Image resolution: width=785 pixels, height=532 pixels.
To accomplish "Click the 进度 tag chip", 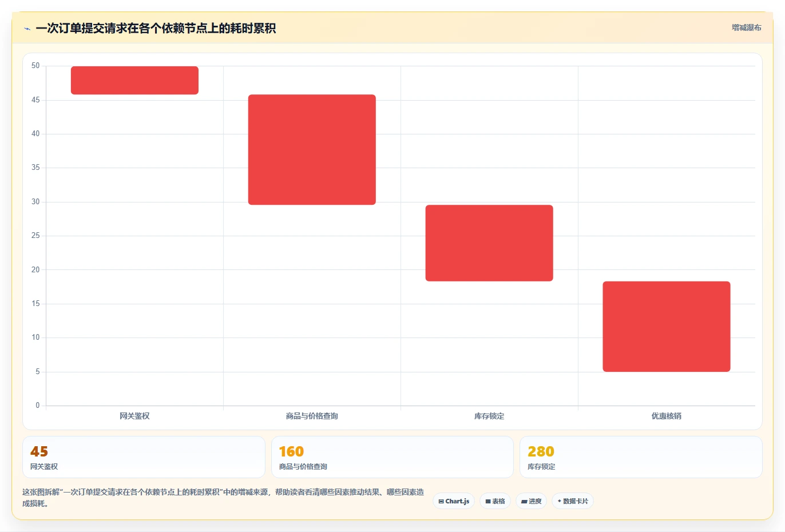I will point(531,501).
